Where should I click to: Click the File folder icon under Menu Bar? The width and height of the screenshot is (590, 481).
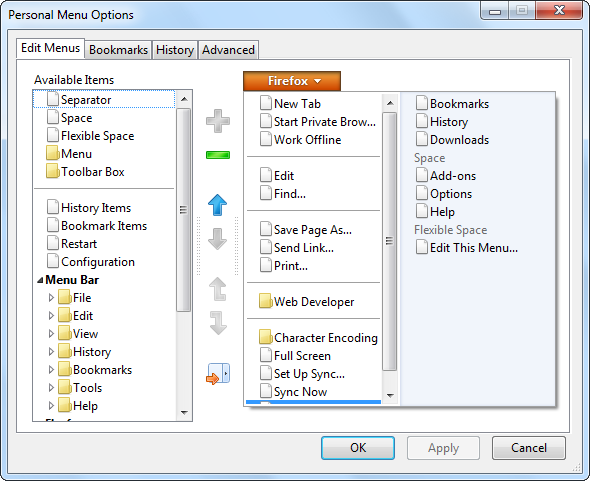click(65, 297)
